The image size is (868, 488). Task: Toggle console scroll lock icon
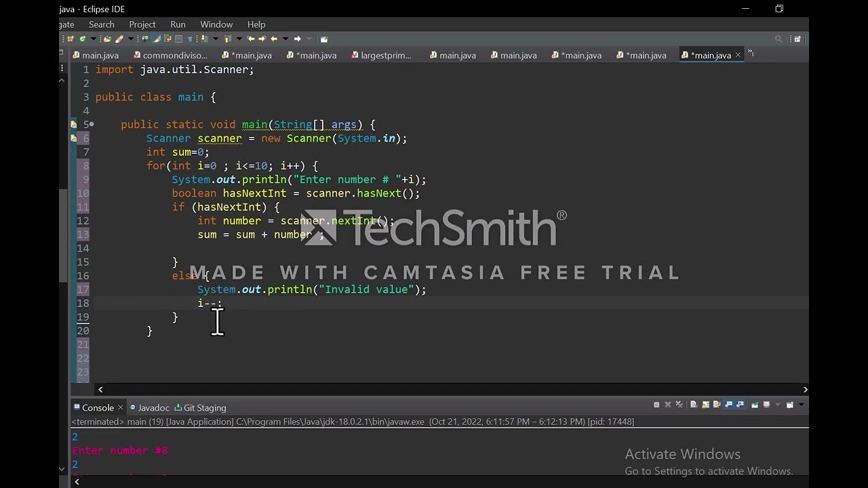click(x=706, y=405)
